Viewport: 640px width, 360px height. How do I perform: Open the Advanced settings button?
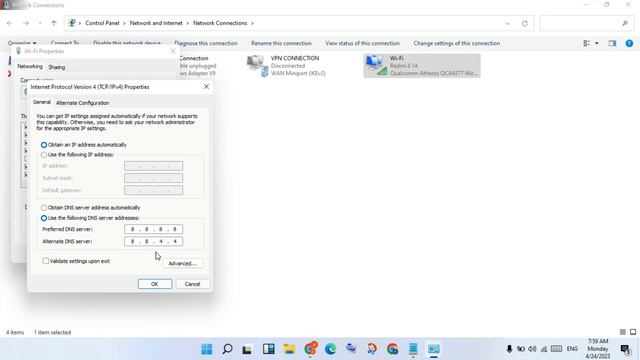pos(182,263)
